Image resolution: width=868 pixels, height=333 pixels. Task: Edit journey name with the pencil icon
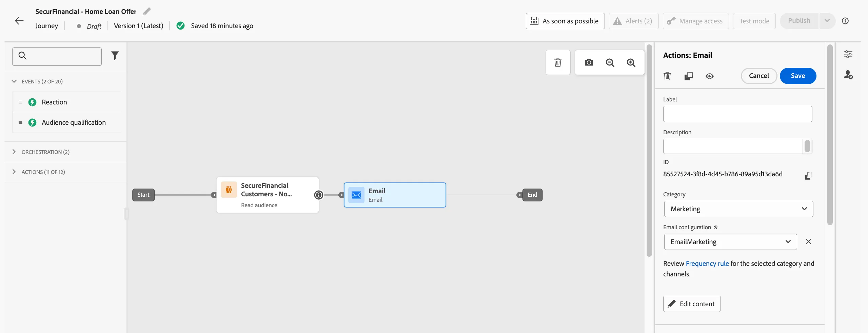point(147,12)
